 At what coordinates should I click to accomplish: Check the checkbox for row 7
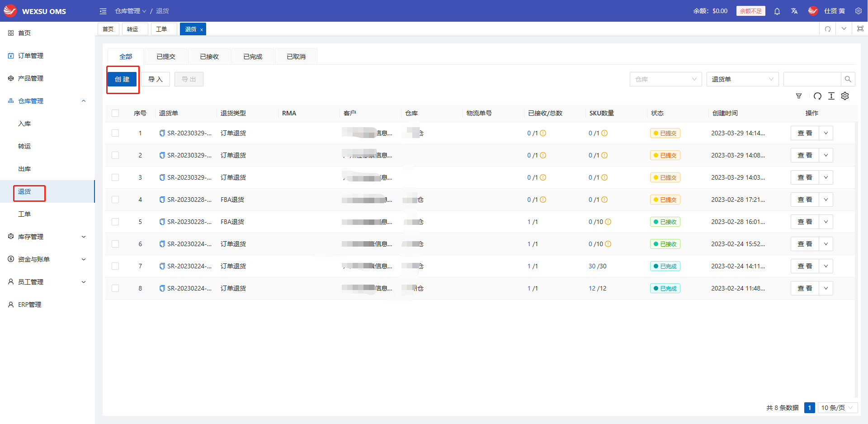(115, 266)
